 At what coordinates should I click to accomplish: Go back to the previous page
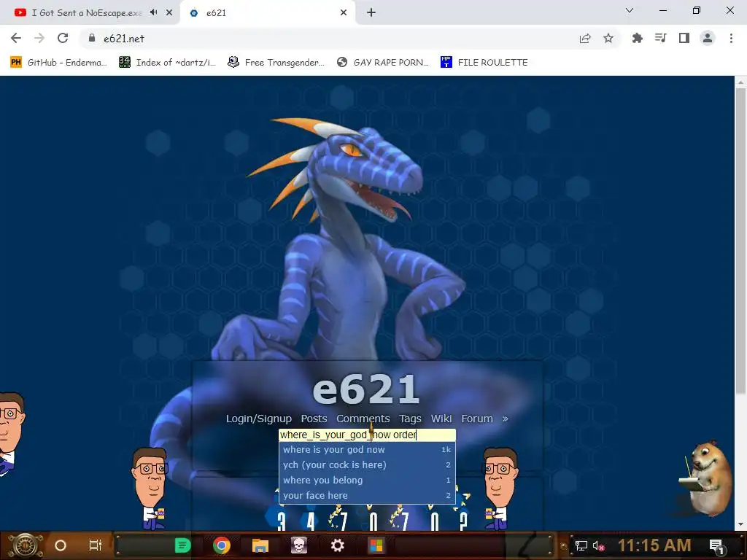pos(16,38)
